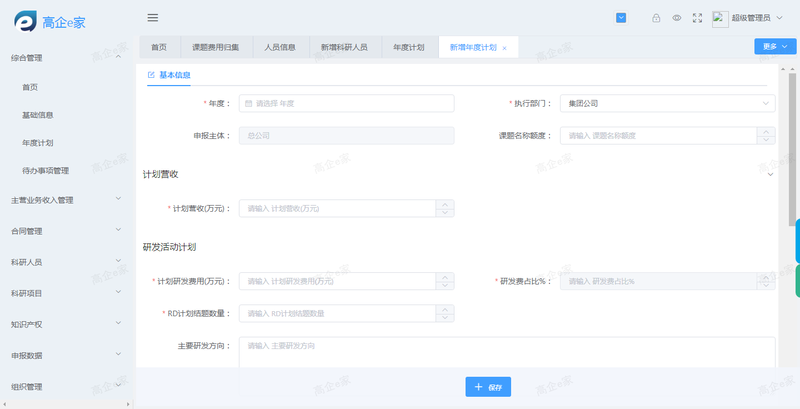Toggle fullscreen mode icon
The image size is (800, 409).
click(x=697, y=18)
